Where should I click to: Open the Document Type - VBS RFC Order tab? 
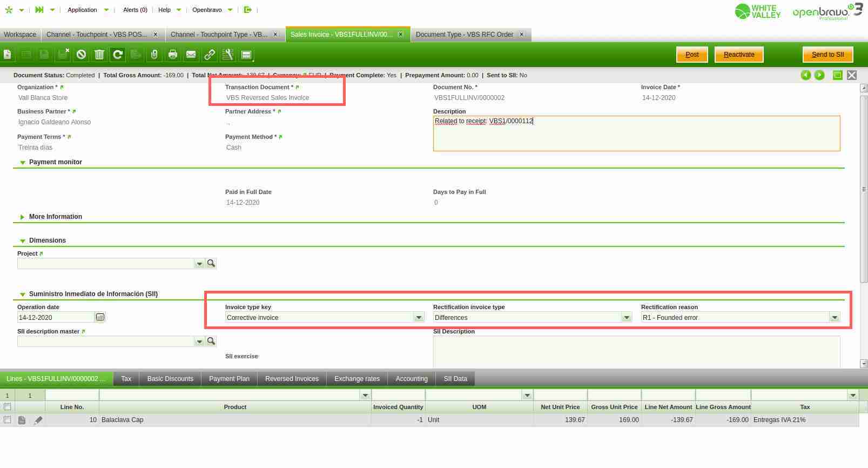tap(464, 35)
